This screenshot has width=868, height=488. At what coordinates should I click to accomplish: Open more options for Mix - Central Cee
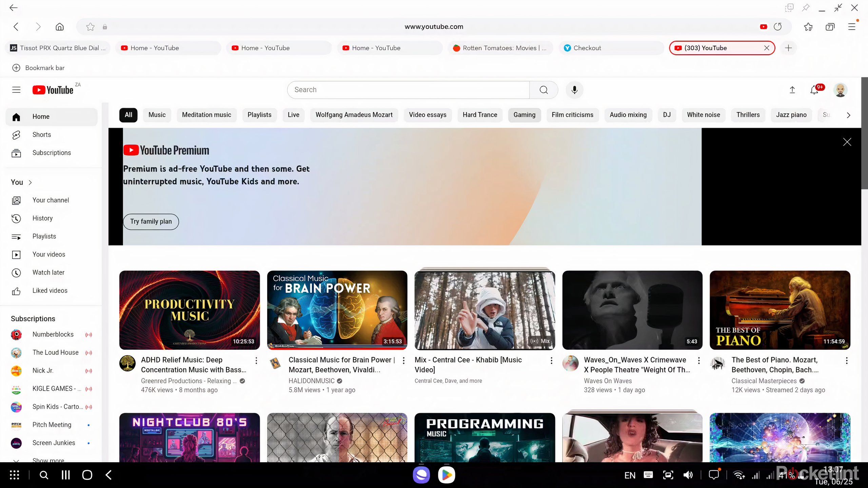[x=551, y=361]
